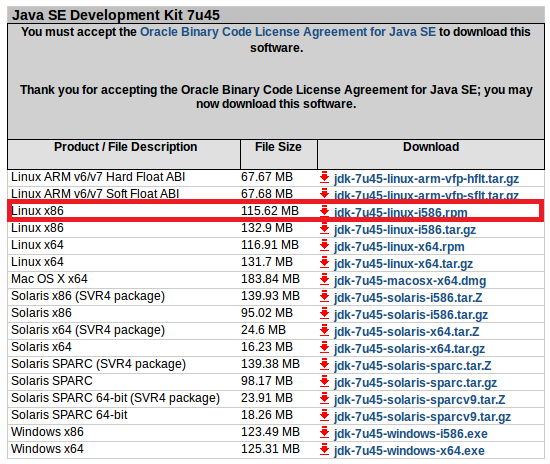Click 'Solaris x64 (SVR4 package)' text

click(x=88, y=330)
